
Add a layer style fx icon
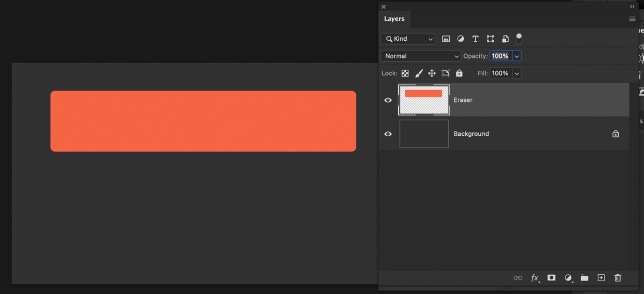click(535, 277)
